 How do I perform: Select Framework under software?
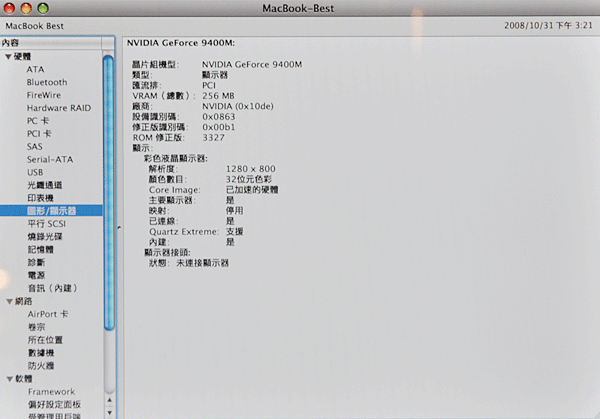click(x=51, y=391)
